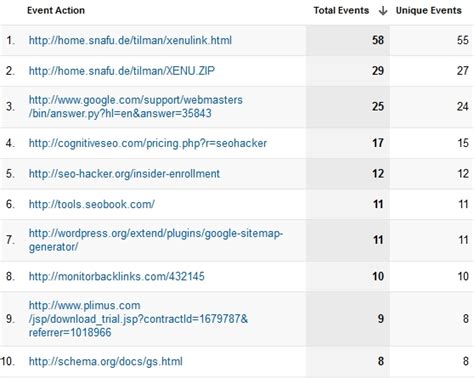
Task: Click the total events value 58
Action: coord(378,40)
